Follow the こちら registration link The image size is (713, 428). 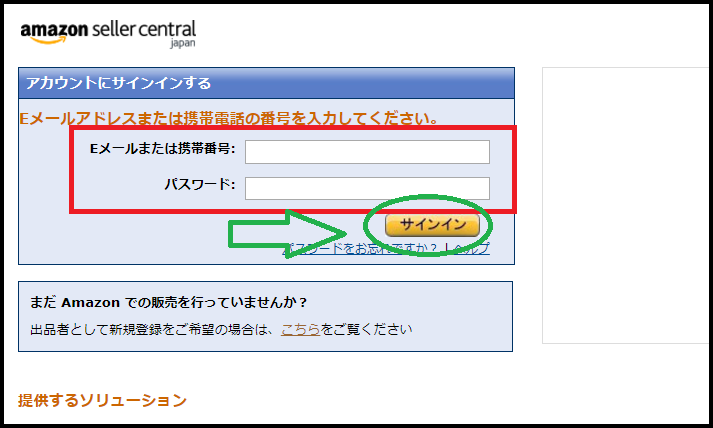(x=301, y=329)
